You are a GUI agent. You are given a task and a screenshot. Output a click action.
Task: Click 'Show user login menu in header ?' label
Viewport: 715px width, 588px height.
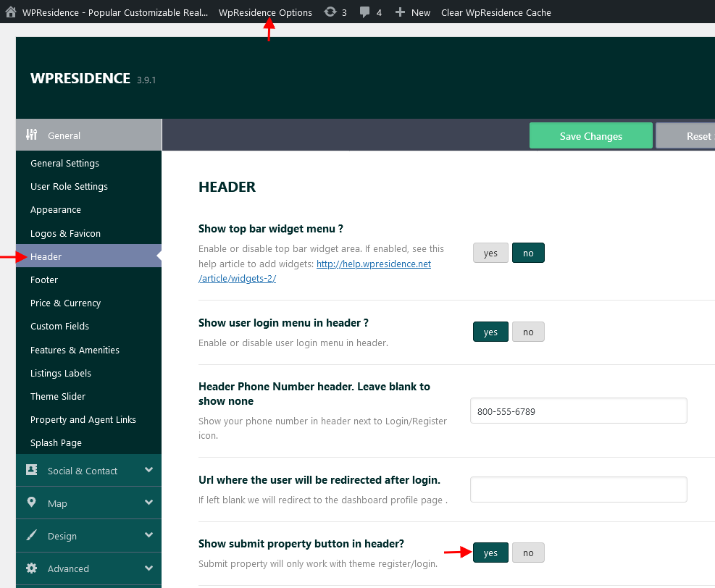click(x=283, y=323)
